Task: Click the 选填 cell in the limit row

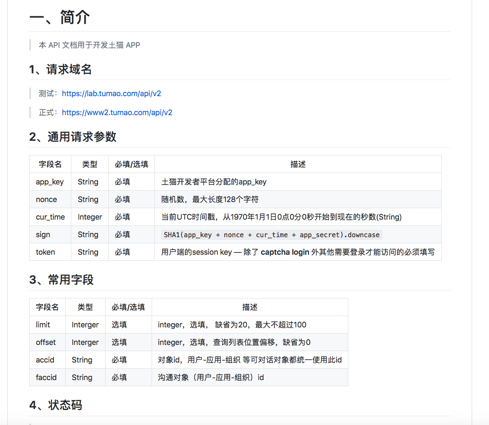Action: coord(128,325)
